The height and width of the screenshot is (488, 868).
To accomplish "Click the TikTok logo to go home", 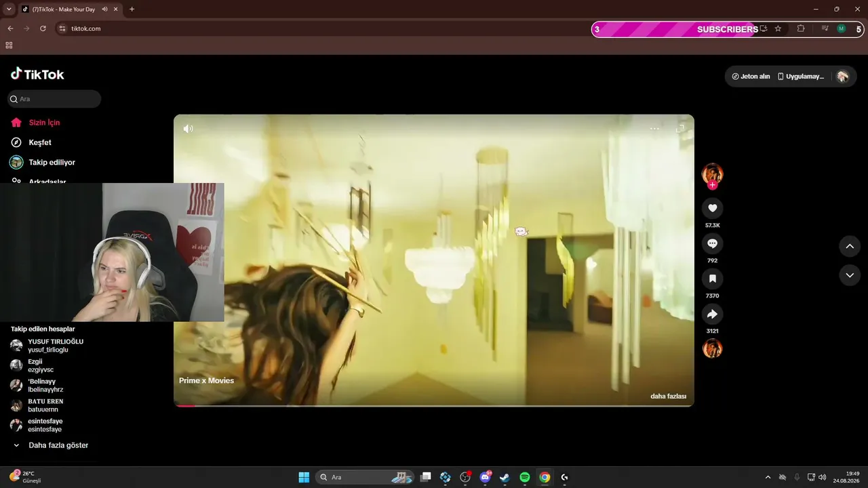I will (x=37, y=74).
